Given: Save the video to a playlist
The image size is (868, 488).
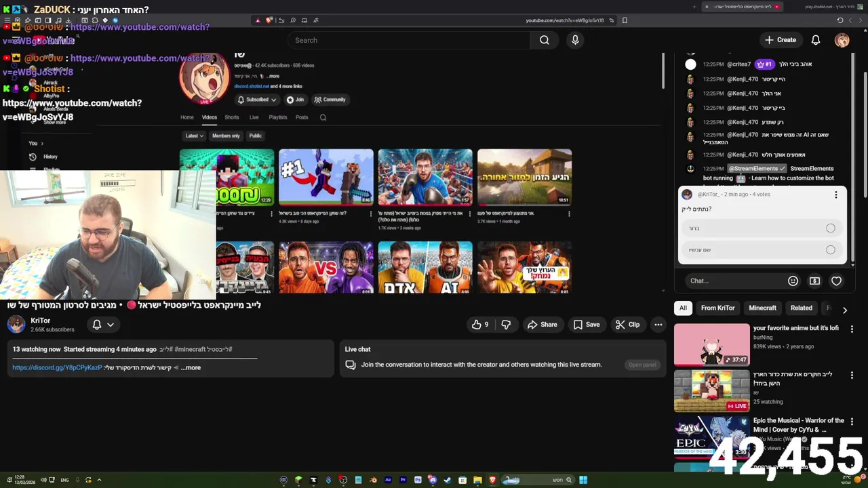Looking at the screenshot, I should [x=587, y=325].
